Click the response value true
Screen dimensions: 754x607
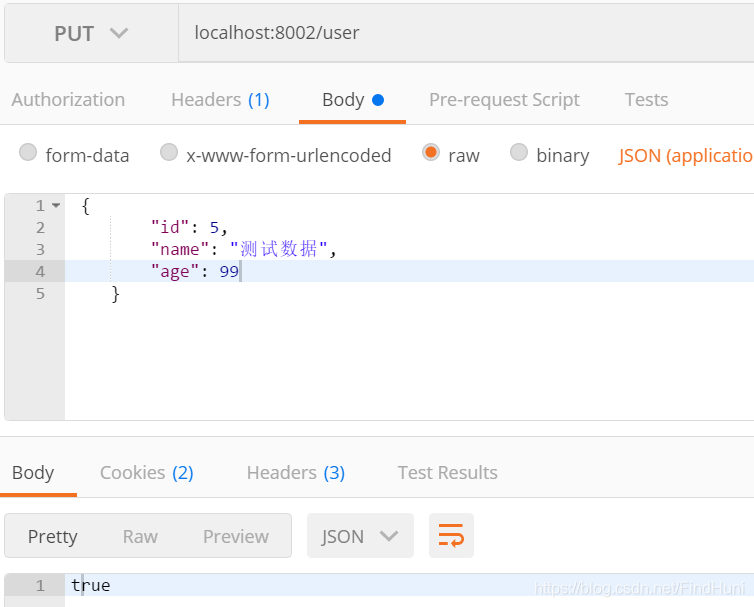pyautogui.click(x=91, y=585)
